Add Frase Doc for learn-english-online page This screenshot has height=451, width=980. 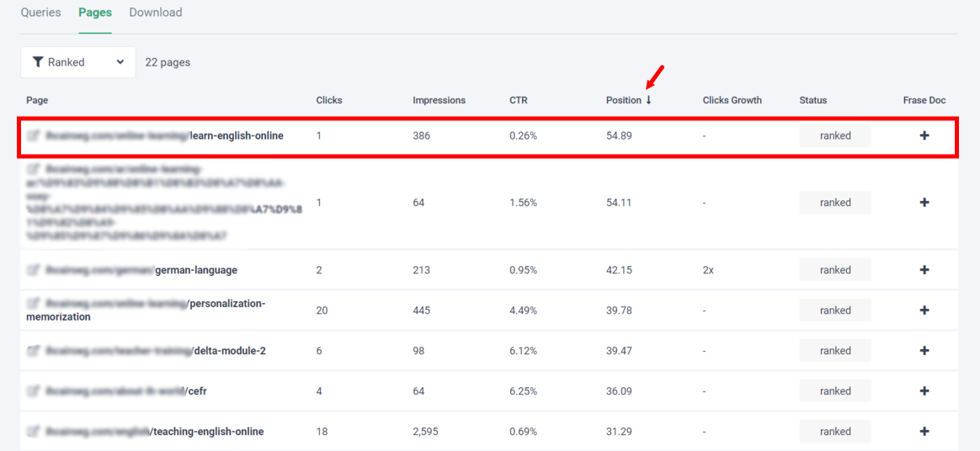click(x=925, y=135)
